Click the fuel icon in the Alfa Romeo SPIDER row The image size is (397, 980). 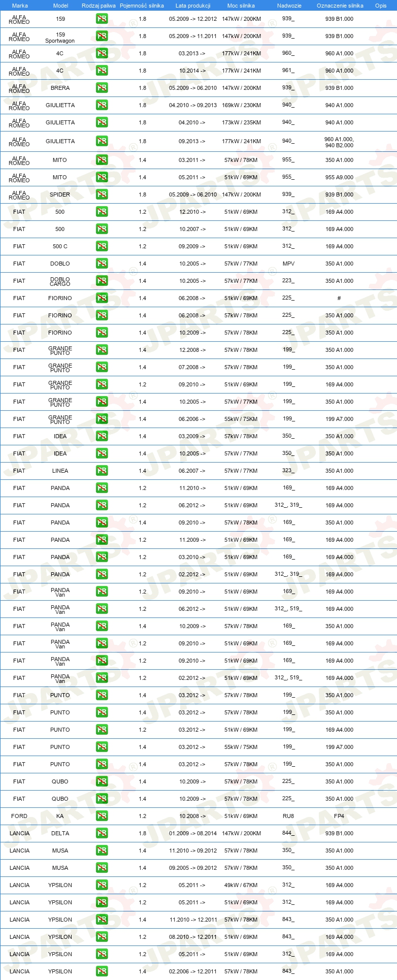click(x=102, y=194)
